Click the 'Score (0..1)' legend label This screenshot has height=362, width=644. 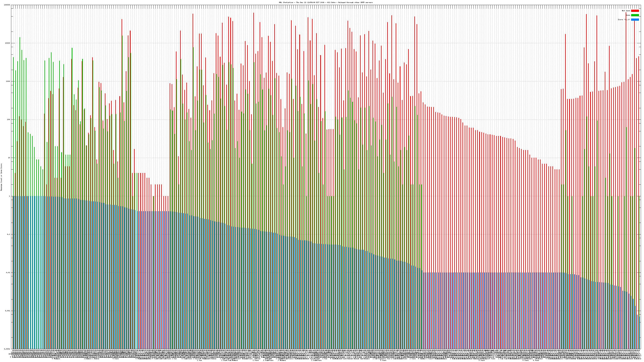(623, 20)
